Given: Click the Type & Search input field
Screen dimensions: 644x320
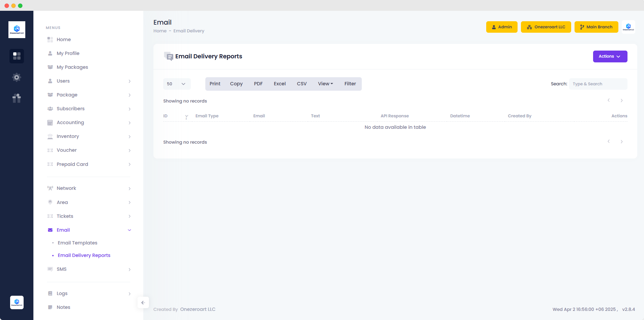Looking at the screenshot, I should (598, 84).
